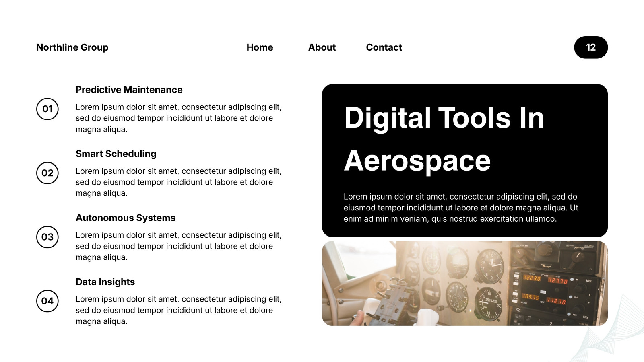
Task: Go to the About page link
Action: pyautogui.click(x=322, y=47)
